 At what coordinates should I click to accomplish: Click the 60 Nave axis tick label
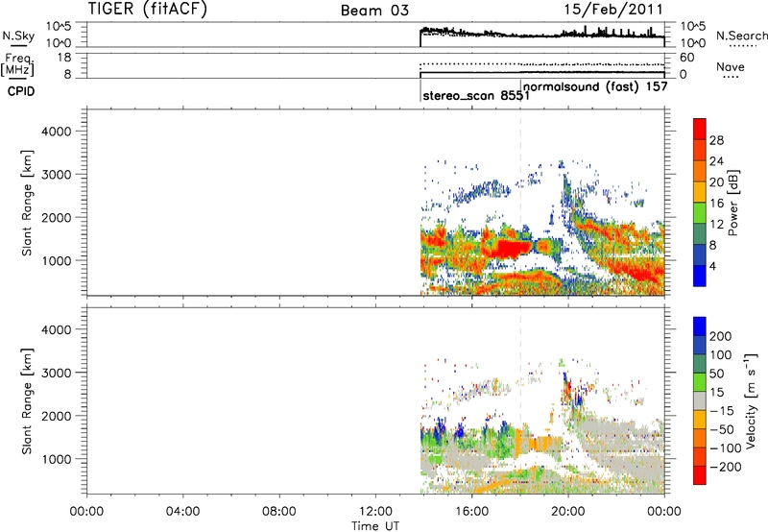686,58
